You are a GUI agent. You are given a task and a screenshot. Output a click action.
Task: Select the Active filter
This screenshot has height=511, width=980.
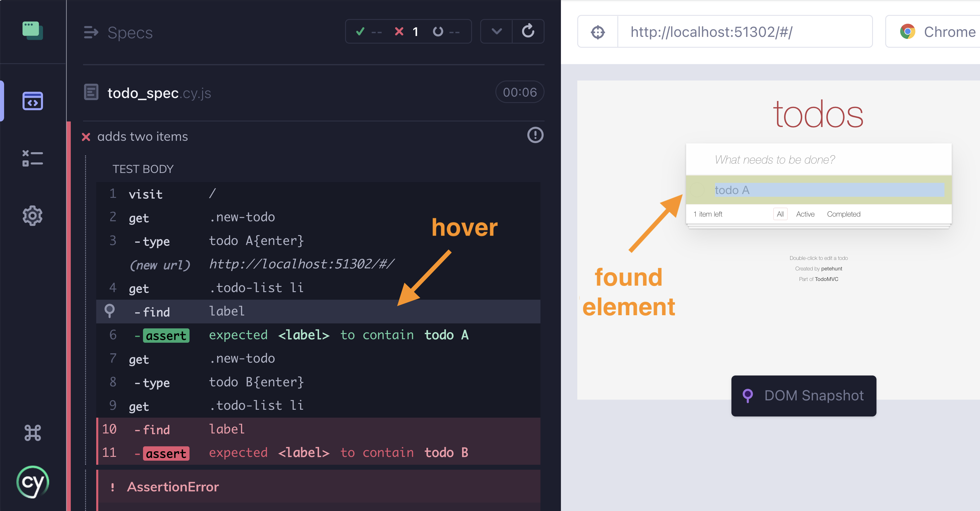point(805,214)
